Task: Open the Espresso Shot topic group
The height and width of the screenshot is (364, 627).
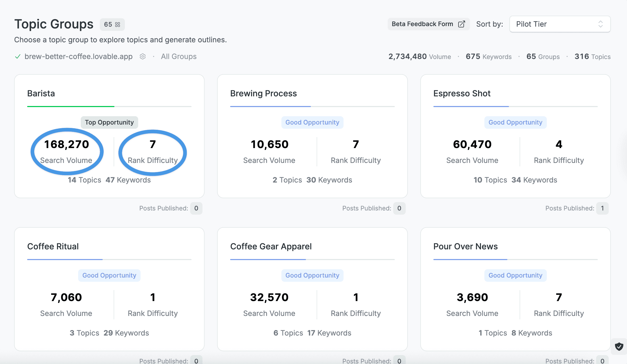Action: pos(515,136)
